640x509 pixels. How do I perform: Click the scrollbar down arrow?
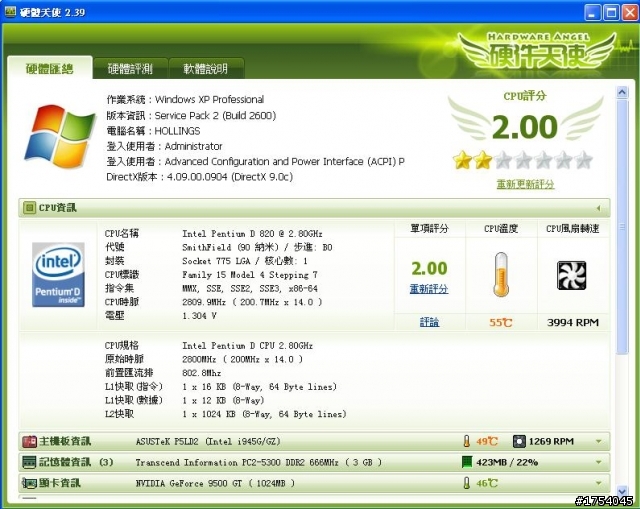(x=622, y=491)
